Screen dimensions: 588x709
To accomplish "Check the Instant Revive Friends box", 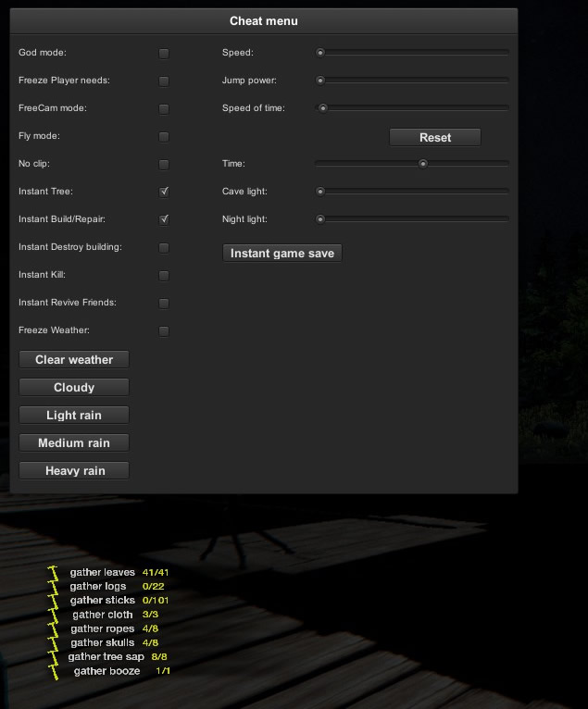I will coord(164,304).
